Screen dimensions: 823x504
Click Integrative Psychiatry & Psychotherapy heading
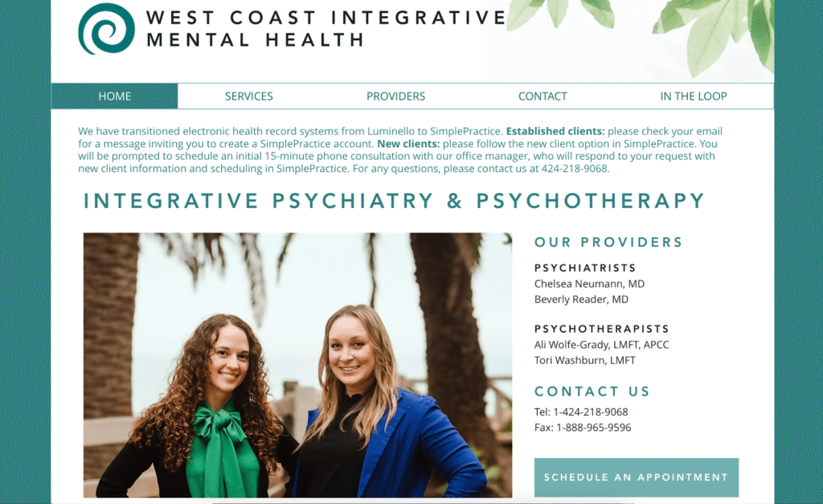tap(394, 200)
